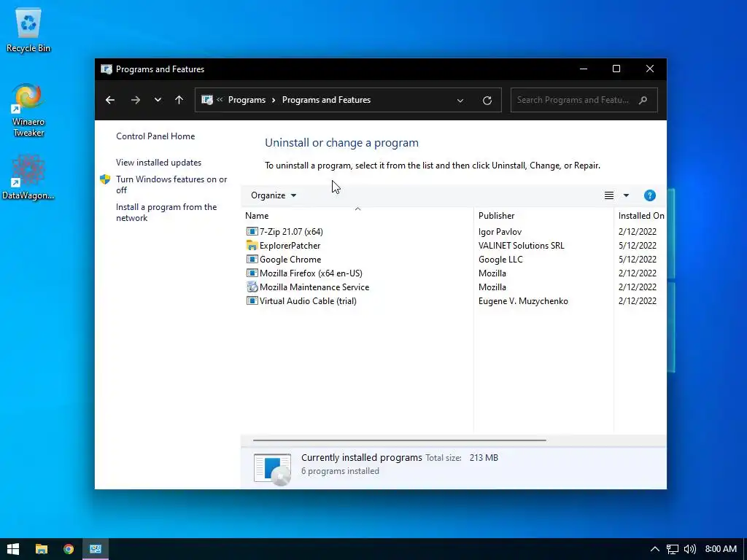Click the 7-Zip program icon

252,232
